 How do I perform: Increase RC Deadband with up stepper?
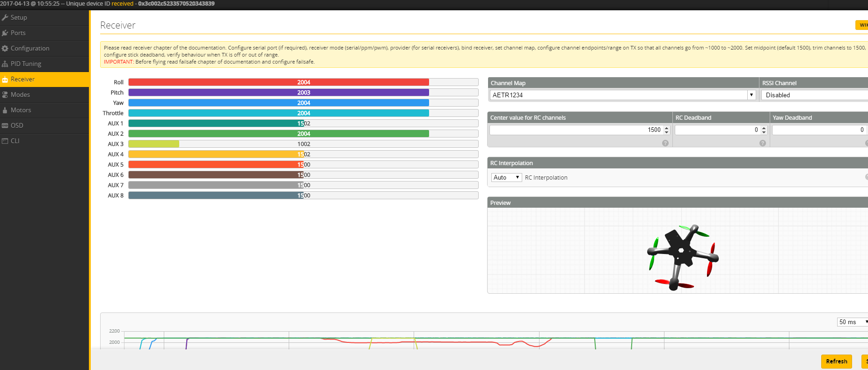click(764, 127)
